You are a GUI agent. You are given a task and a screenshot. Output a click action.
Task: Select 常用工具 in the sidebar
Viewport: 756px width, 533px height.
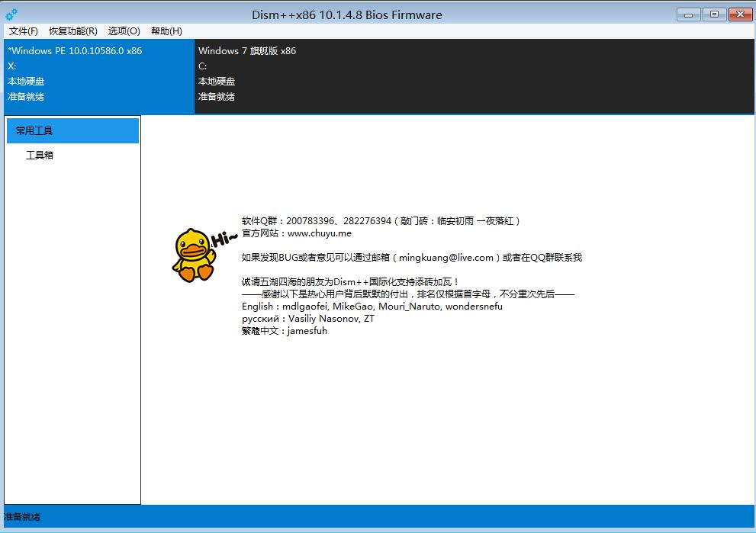click(34, 130)
